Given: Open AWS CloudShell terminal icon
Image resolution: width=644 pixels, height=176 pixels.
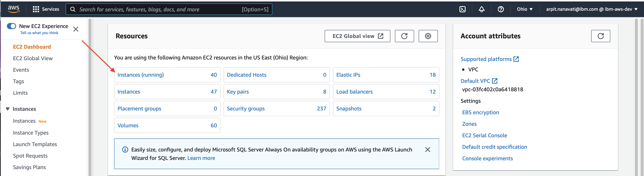Looking at the screenshot, I should pyautogui.click(x=462, y=9).
